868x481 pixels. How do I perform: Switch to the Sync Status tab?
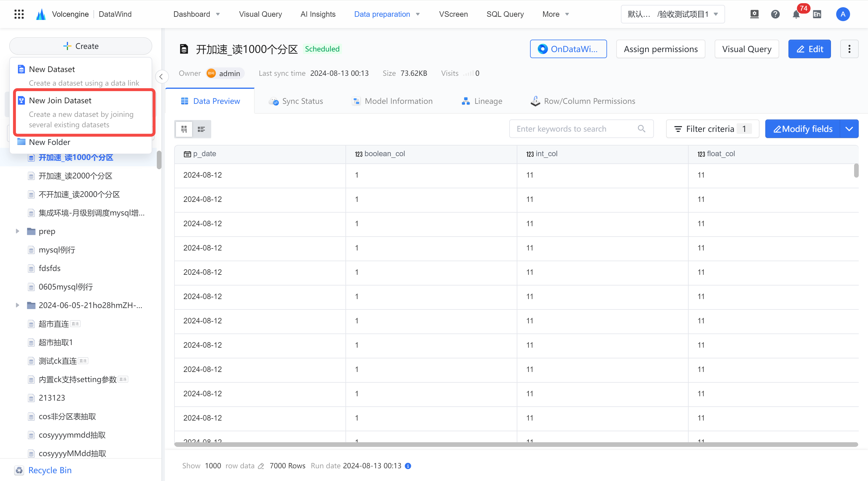295,101
